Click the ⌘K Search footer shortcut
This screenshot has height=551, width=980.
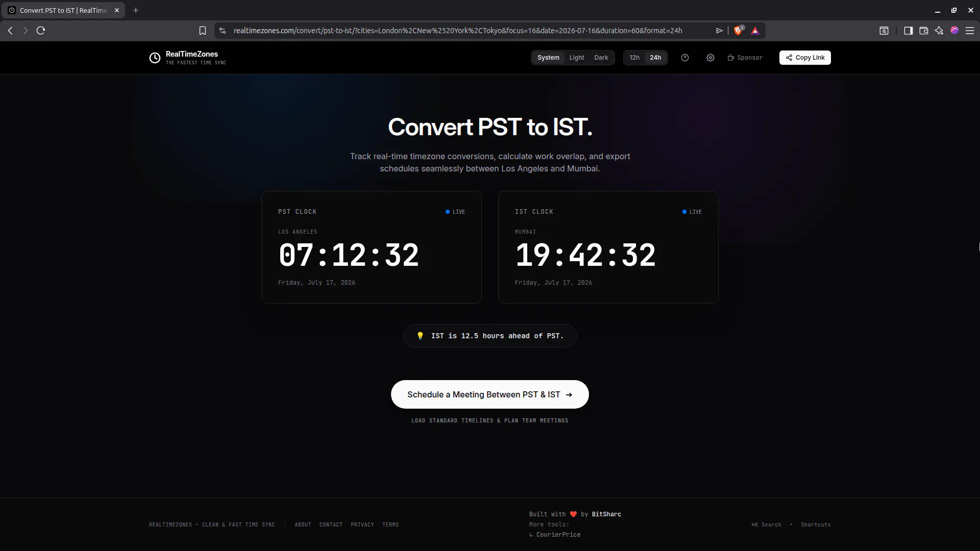point(766,524)
